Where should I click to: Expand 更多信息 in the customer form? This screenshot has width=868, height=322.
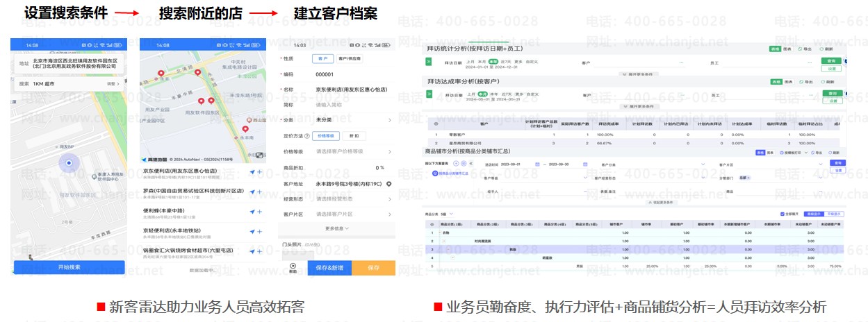pyautogui.click(x=336, y=228)
